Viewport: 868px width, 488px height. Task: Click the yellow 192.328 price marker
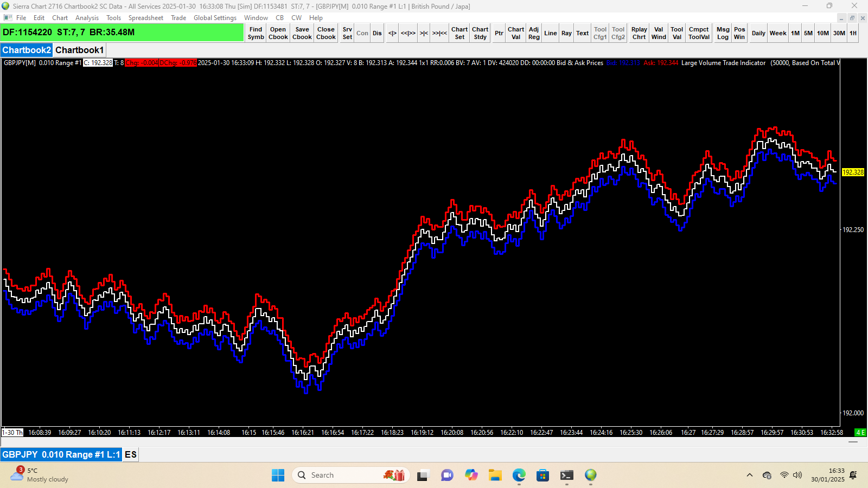click(853, 172)
